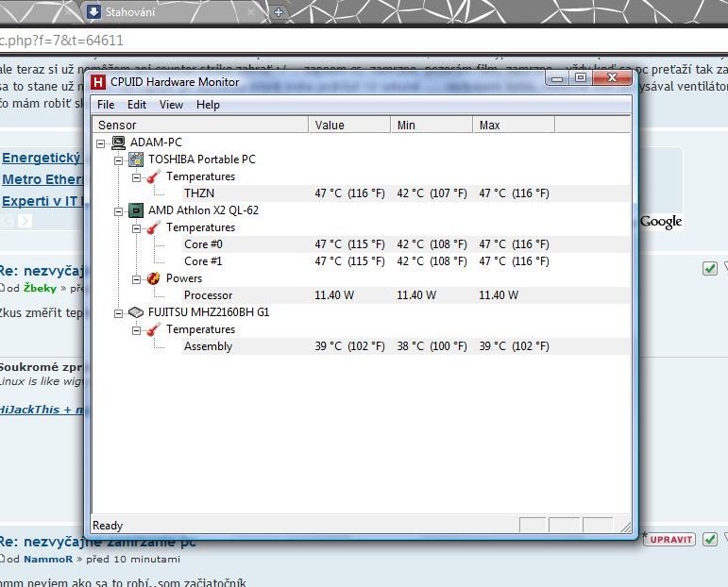Toggle the green checkmark beside UPRAVIT
Image resolution: width=728 pixels, height=587 pixels.
(710, 539)
